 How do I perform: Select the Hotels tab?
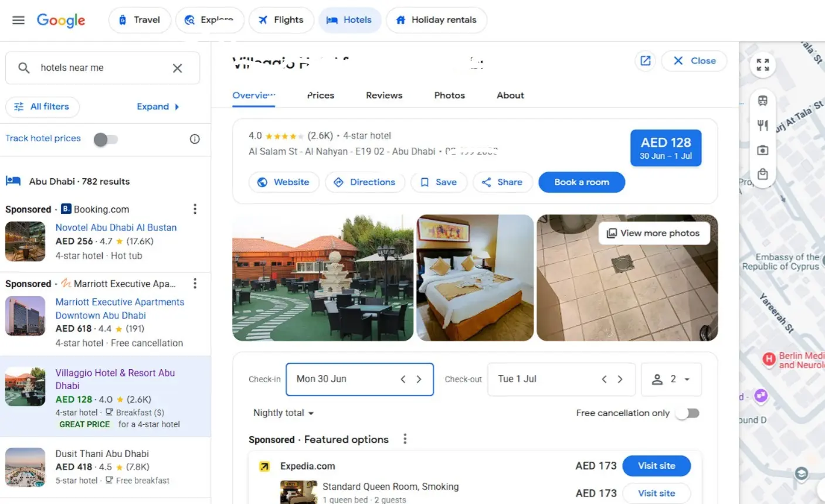[x=349, y=20]
